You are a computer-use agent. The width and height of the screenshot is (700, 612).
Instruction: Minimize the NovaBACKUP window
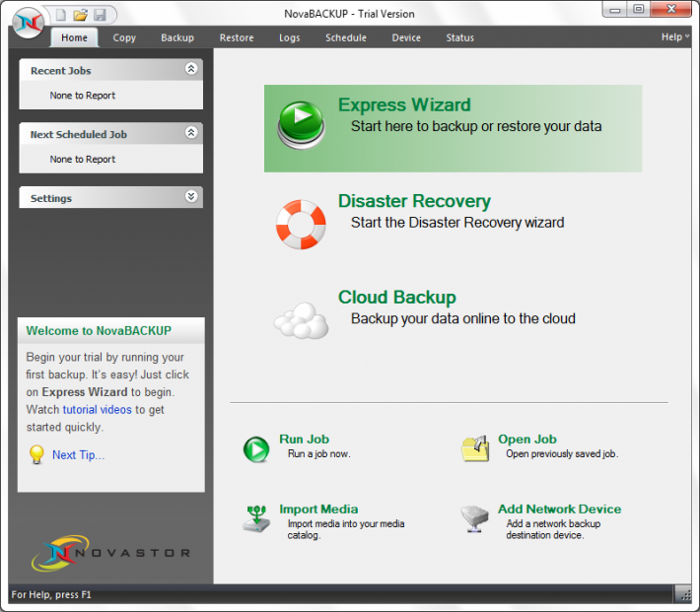click(615, 10)
